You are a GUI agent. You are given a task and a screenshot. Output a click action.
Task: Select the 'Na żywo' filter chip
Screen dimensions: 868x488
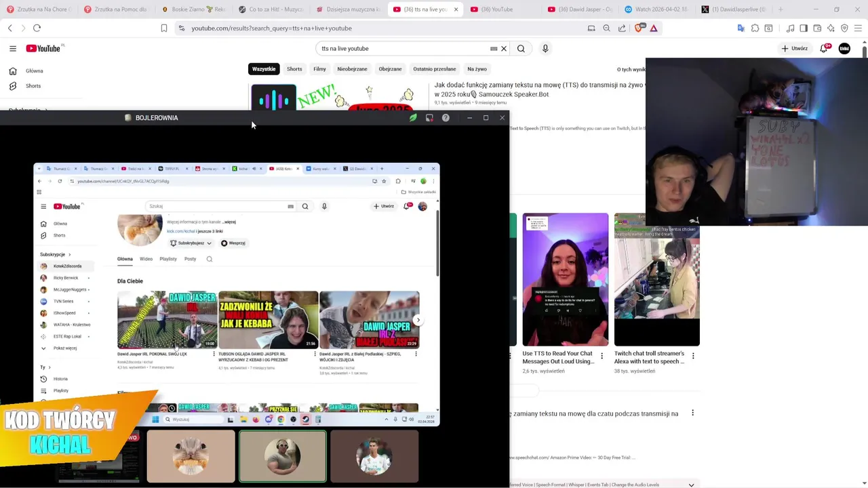[x=477, y=68]
